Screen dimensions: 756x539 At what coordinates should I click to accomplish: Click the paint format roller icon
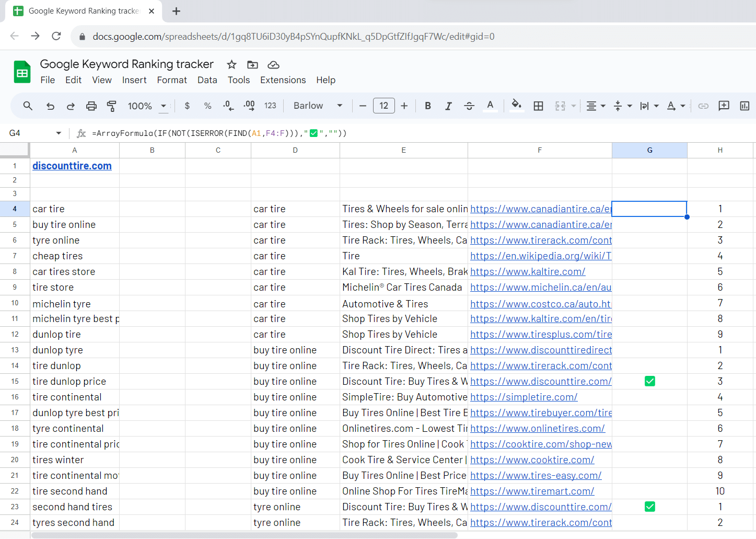tap(111, 106)
